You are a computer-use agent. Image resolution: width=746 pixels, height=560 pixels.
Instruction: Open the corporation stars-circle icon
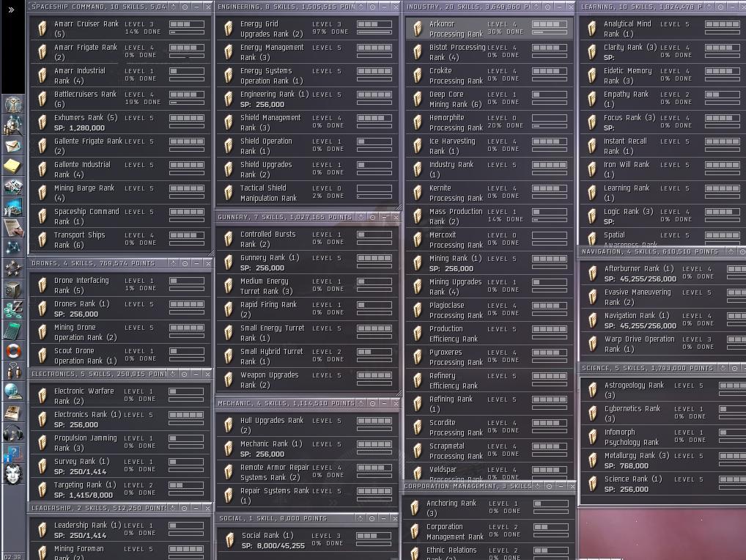point(13,268)
